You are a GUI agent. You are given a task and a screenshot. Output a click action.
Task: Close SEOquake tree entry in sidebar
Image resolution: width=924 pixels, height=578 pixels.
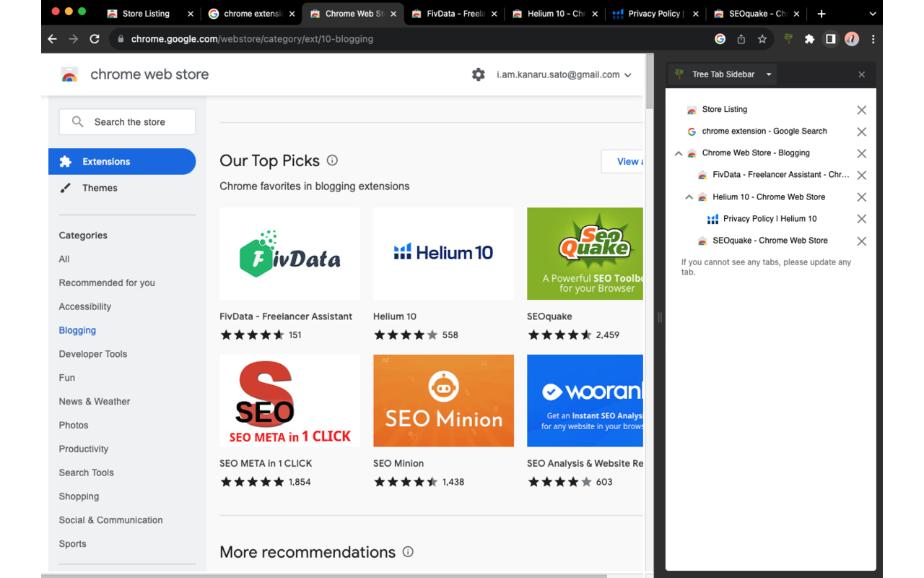861,241
